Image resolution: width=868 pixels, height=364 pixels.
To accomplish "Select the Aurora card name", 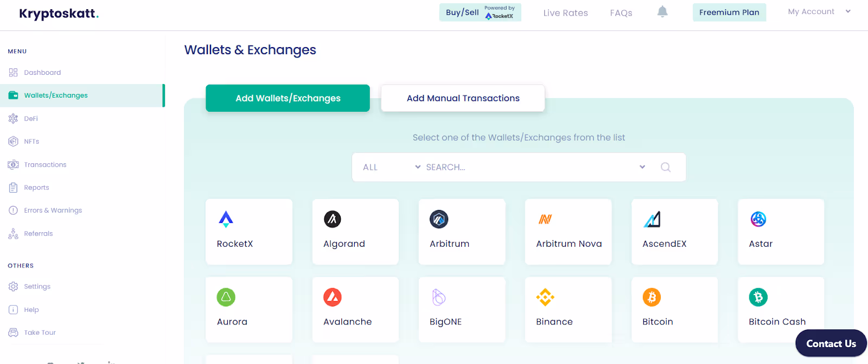I will 232,322.
